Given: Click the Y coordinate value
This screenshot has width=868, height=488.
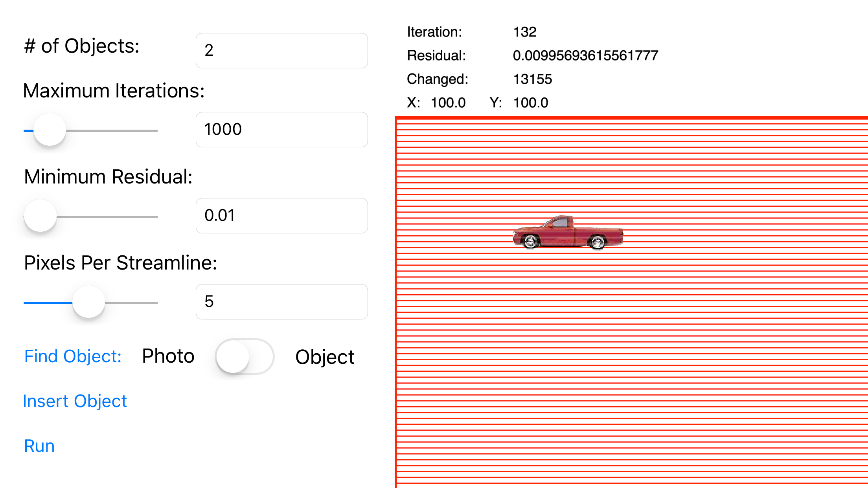Looking at the screenshot, I should (x=531, y=103).
